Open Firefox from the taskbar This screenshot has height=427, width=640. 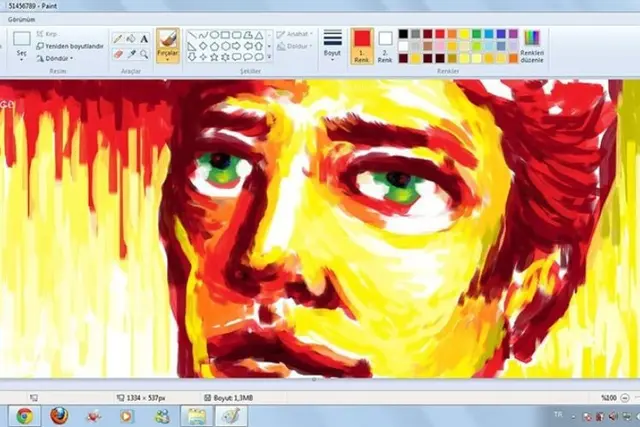pyautogui.click(x=59, y=416)
